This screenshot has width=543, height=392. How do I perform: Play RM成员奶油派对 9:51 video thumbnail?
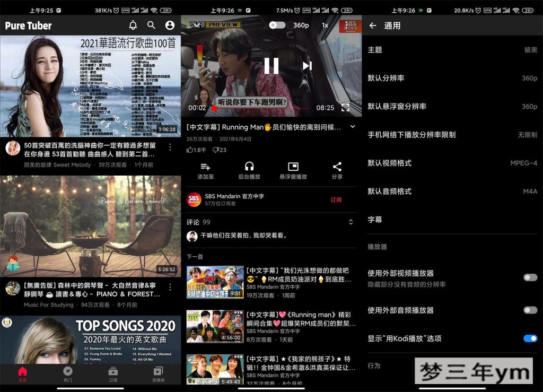point(215,282)
